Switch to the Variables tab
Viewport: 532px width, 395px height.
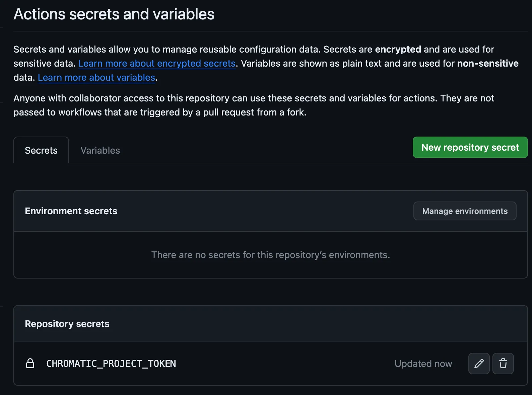point(100,151)
